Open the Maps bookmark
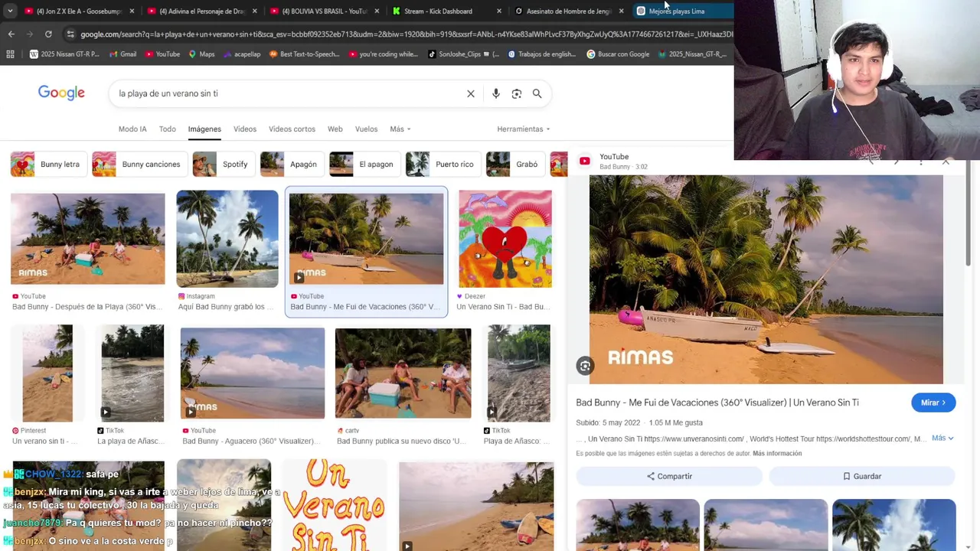Image resolution: width=980 pixels, height=551 pixels. tap(201, 54)
